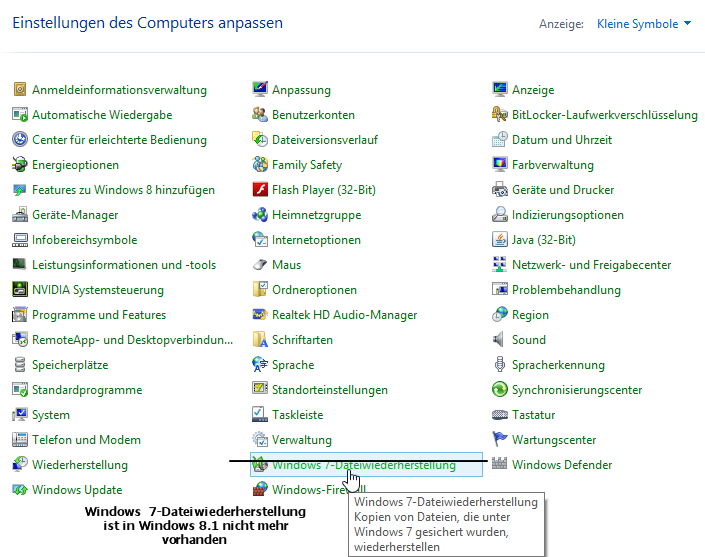Open the Spracherkennung microphone icon

point(500,365)
